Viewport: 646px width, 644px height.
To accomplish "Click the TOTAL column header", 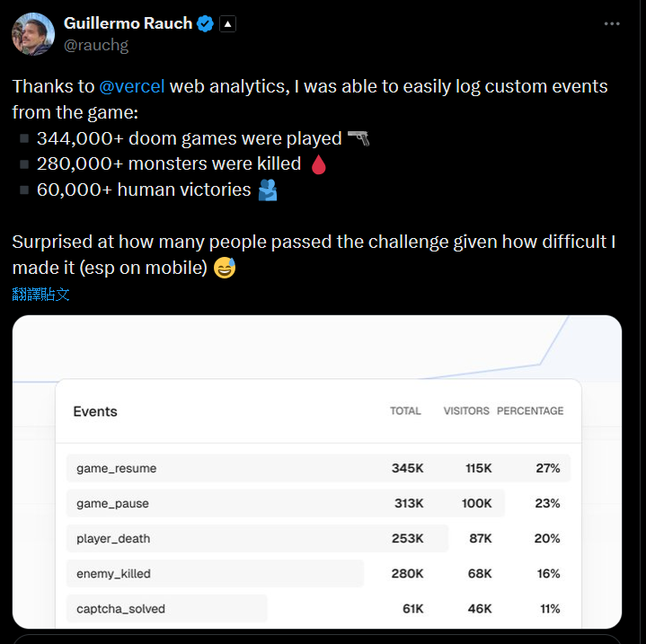I will click(x=405, y=411).
